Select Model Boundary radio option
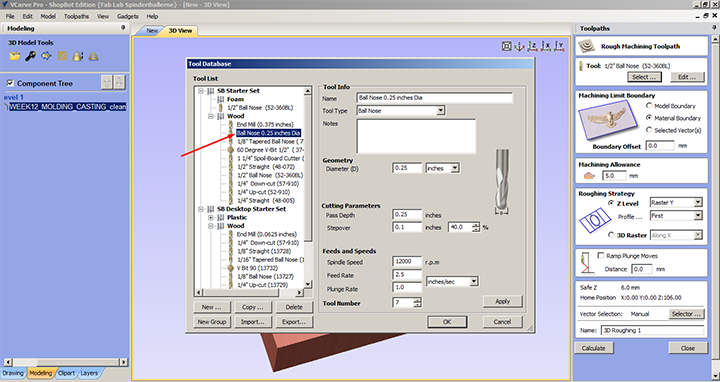The height and width of the screenshot is (382, 720). click(x=649, y=106)
